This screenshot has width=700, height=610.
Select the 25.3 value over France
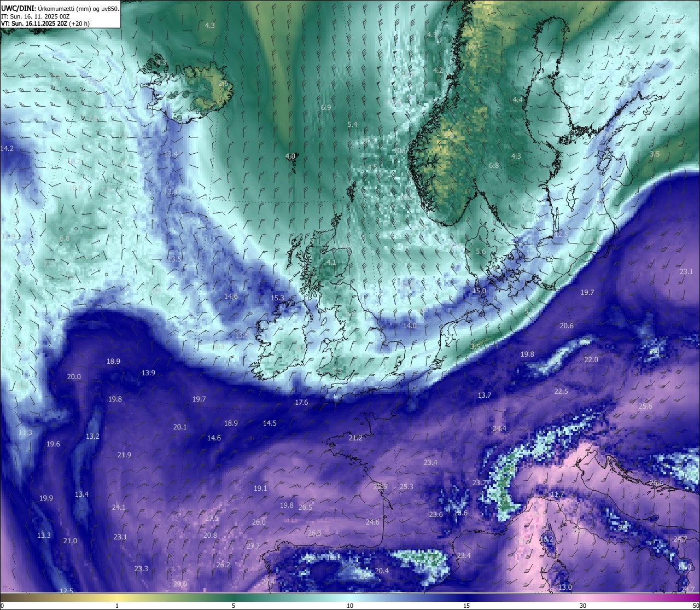[x=406, y=487]
